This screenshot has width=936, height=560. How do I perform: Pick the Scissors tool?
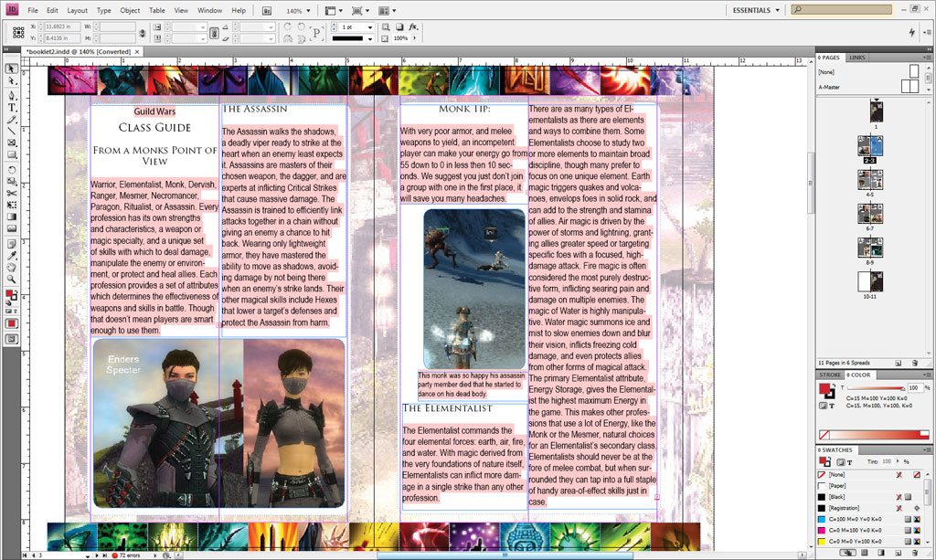pyautogui.click(x=12, y=193)
